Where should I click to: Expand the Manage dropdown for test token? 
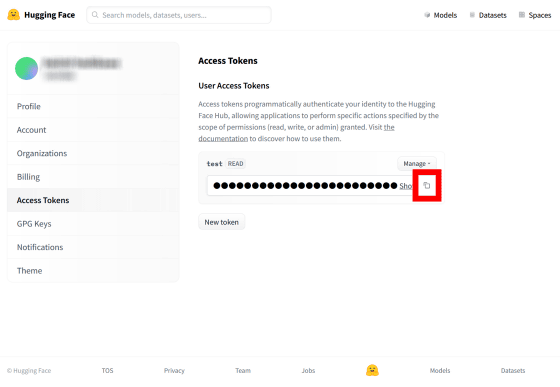point(417,164)
